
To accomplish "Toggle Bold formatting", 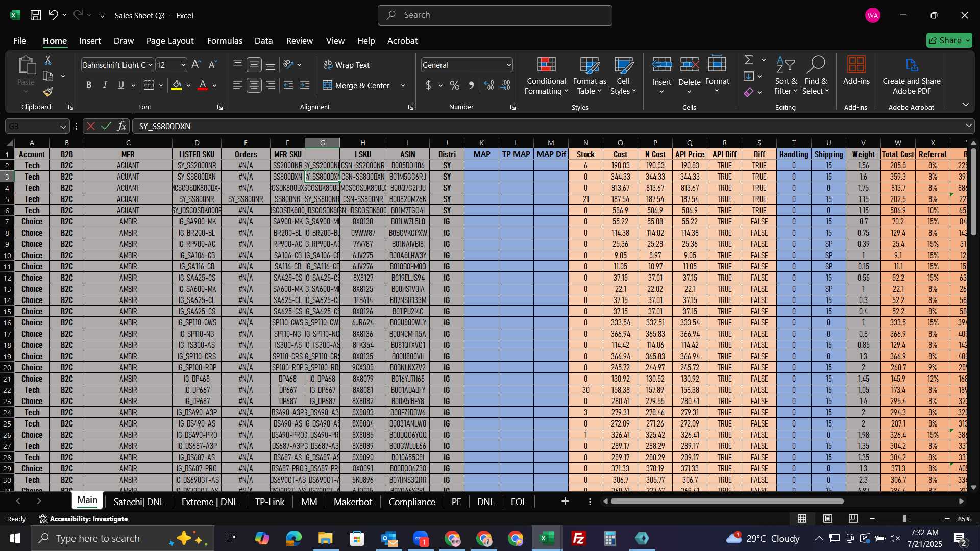I will click(89, 85).
